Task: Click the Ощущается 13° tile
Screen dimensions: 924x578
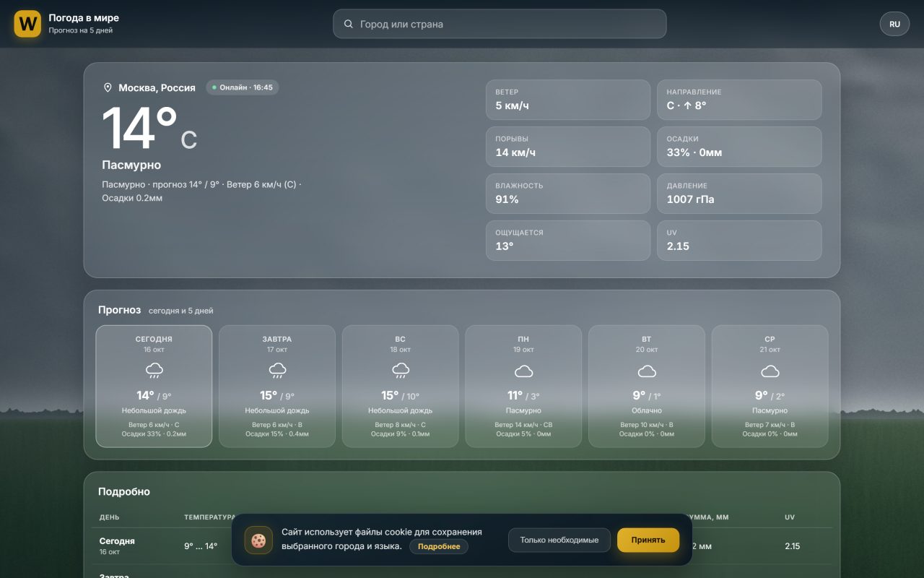Action: pos(568,241)
